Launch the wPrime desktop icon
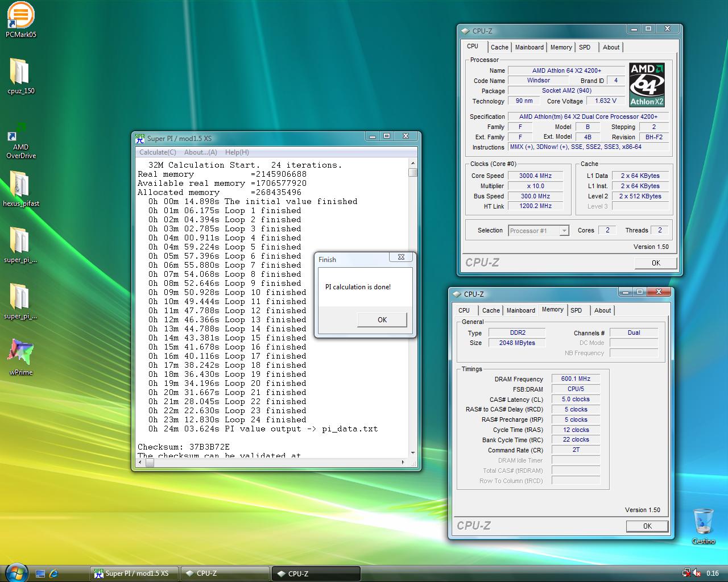Image resolution: width=728 pixels, height=582 pixels. click(x=20, y=357)
